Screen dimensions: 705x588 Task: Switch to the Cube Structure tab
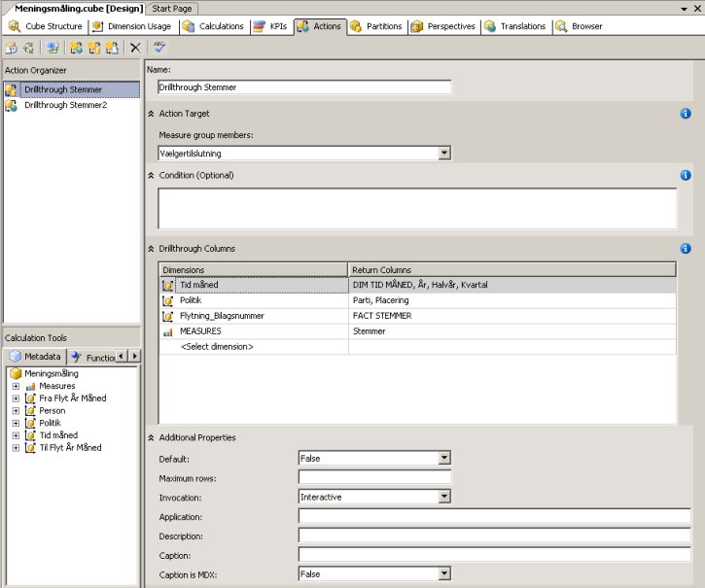(46, 26)
